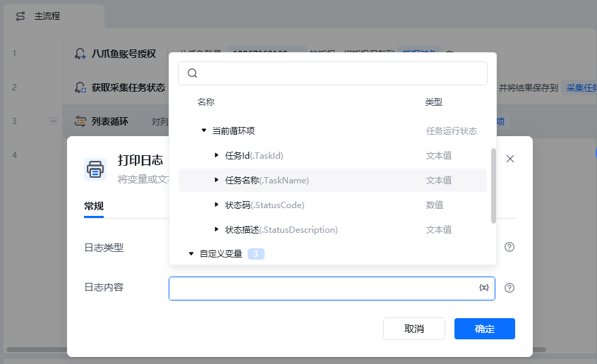Click the 任务运行状态 type label

click(x=451, y=131)
